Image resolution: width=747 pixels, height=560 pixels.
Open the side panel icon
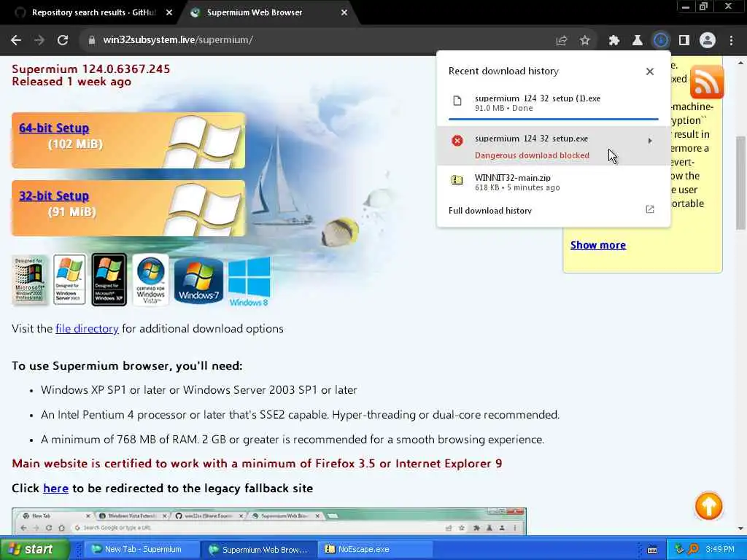pos(684,41)
